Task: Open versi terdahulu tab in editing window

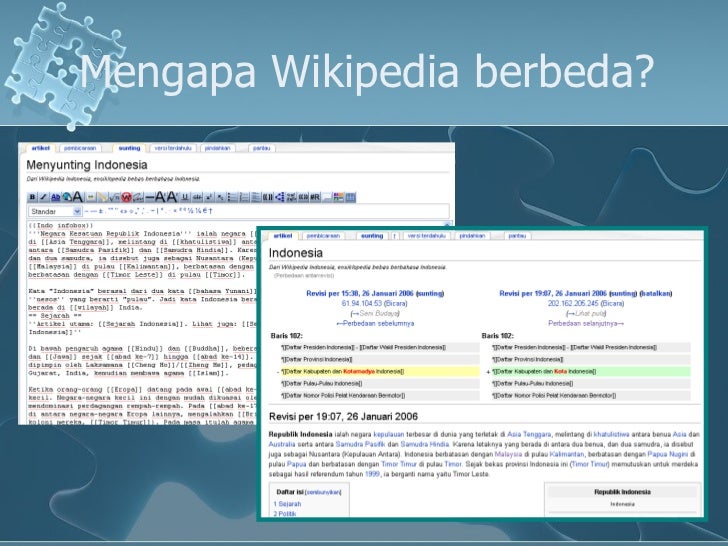Action: click(173, 148)
